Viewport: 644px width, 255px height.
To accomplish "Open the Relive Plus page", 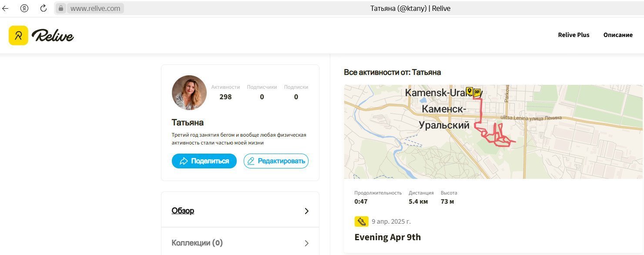I will (574, 35).
